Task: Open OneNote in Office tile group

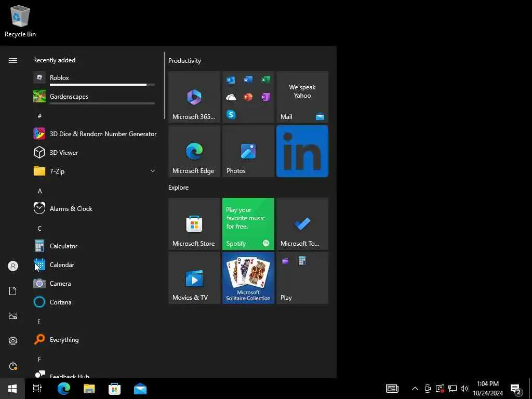Action: pos(265,97)
